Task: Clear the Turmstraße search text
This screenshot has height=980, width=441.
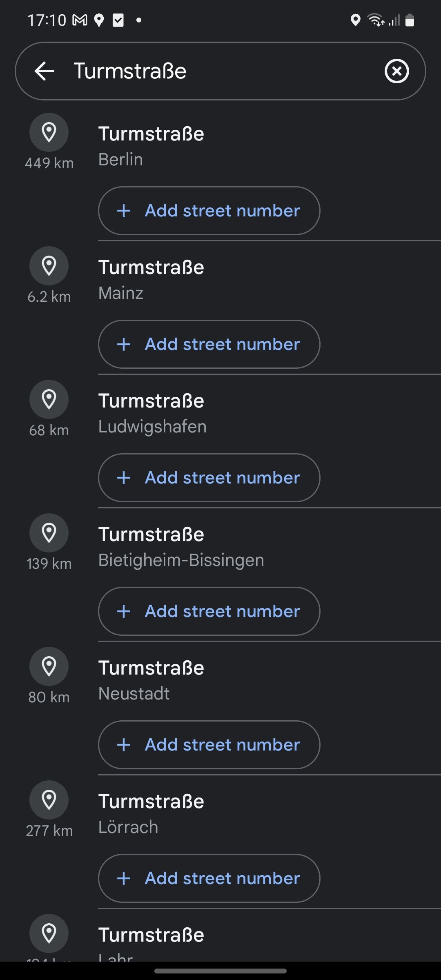Action: point(396,71)
